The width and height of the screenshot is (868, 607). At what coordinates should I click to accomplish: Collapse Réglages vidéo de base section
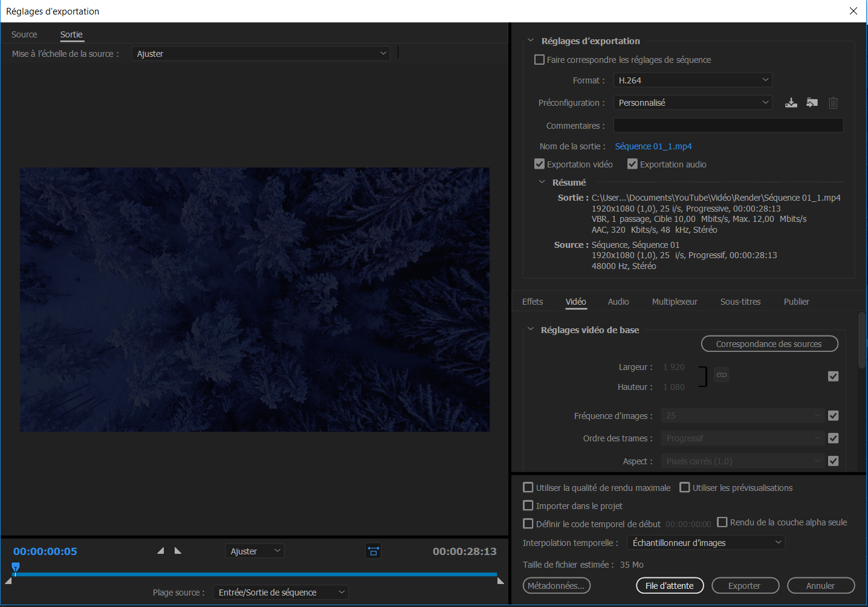tap(531, 329)
